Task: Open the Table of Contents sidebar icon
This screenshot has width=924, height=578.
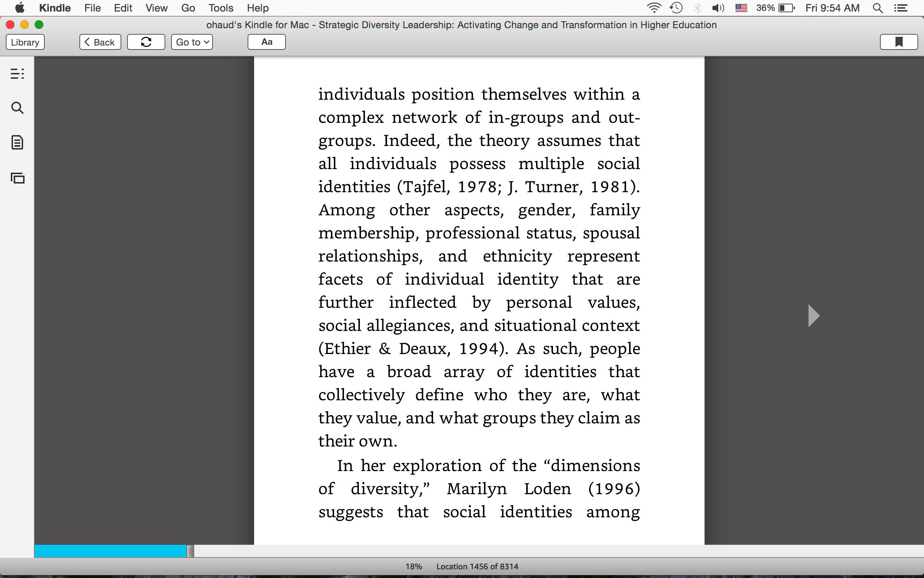Action: (17, 73)
